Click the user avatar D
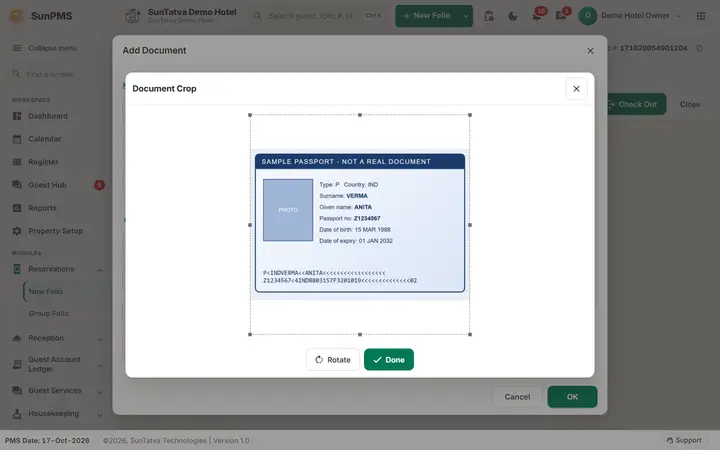 pyautogui.click(x=587, y=16)
